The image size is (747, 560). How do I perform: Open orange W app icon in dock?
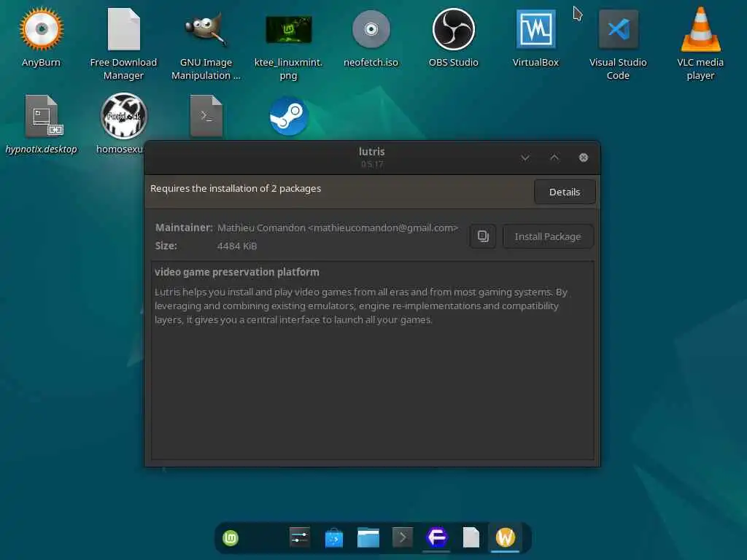pyautogui.click(x=506, y=537)
